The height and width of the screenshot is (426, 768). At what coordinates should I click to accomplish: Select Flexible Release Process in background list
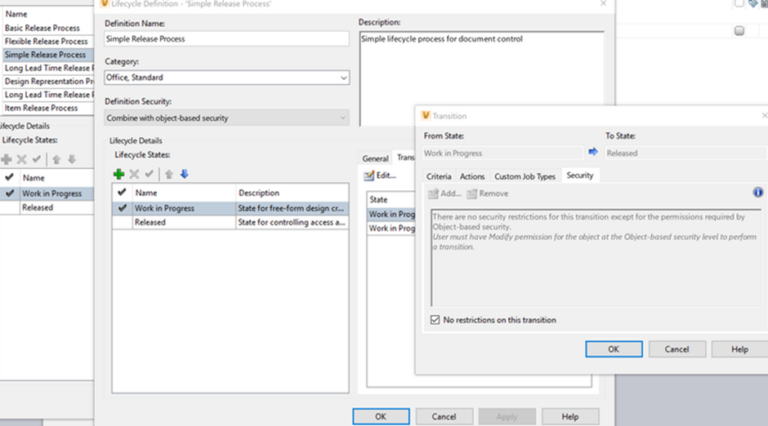coord(46,41)
